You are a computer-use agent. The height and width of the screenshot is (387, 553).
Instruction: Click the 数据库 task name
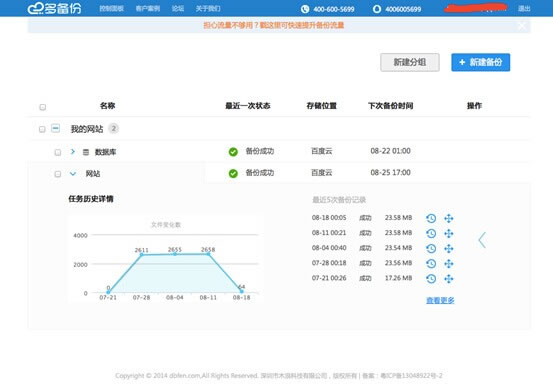(105, 152)
